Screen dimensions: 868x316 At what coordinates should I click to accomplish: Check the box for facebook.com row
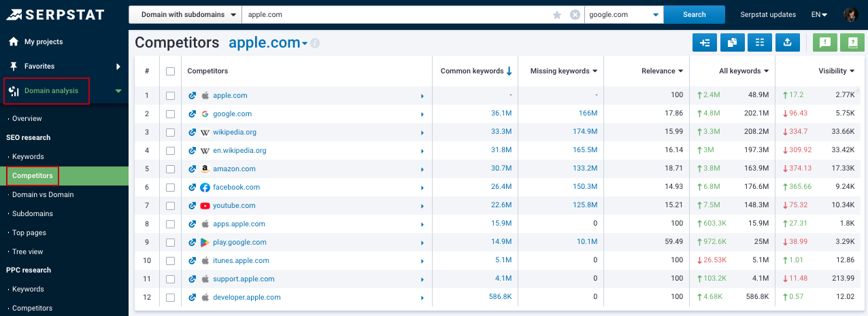pos(171,188)
